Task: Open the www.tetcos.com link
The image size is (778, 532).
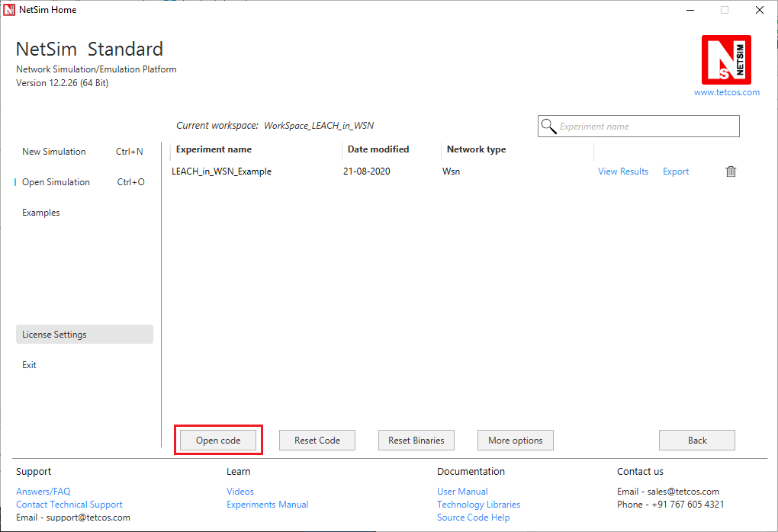Action: (x=726, y=92)
